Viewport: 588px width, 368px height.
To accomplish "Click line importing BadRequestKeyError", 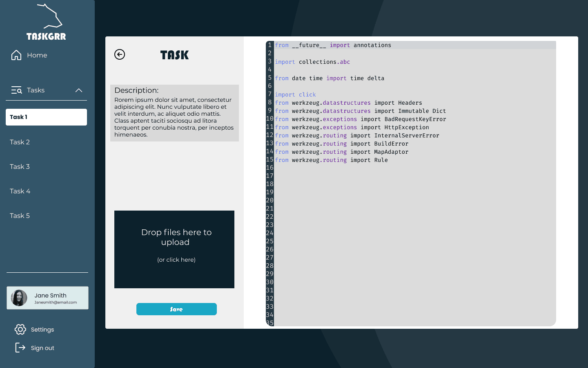I will point(361,119).
